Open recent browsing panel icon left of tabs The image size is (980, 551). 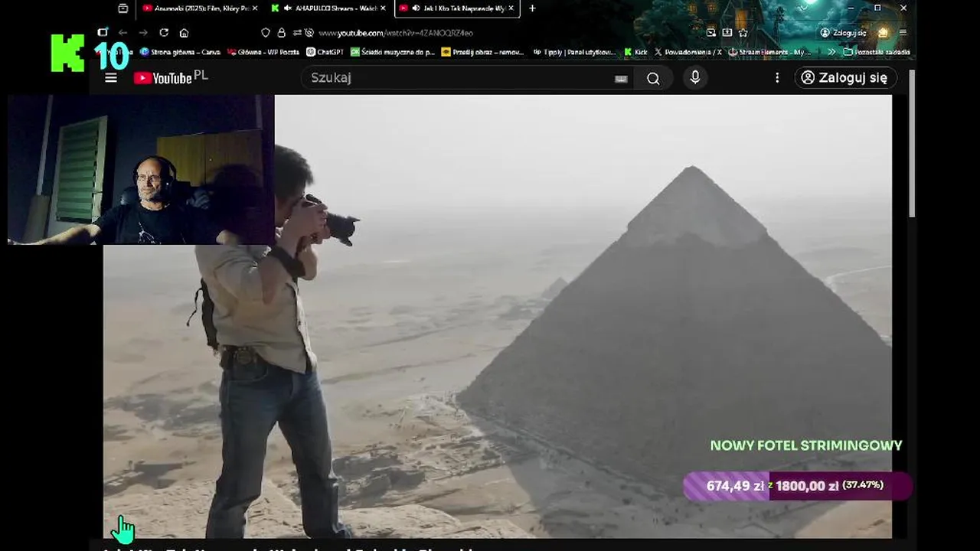[123, 8]
